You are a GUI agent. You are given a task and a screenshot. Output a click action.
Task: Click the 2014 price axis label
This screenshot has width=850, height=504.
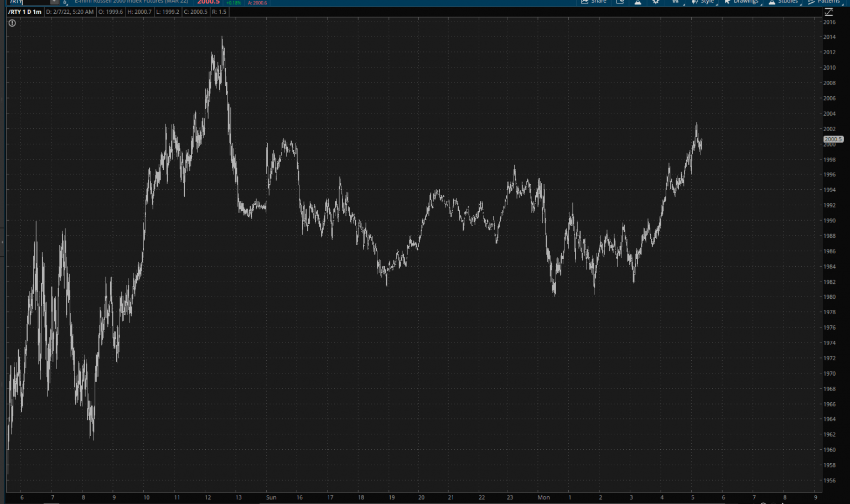pyautogui.click(x=829, y=37)
